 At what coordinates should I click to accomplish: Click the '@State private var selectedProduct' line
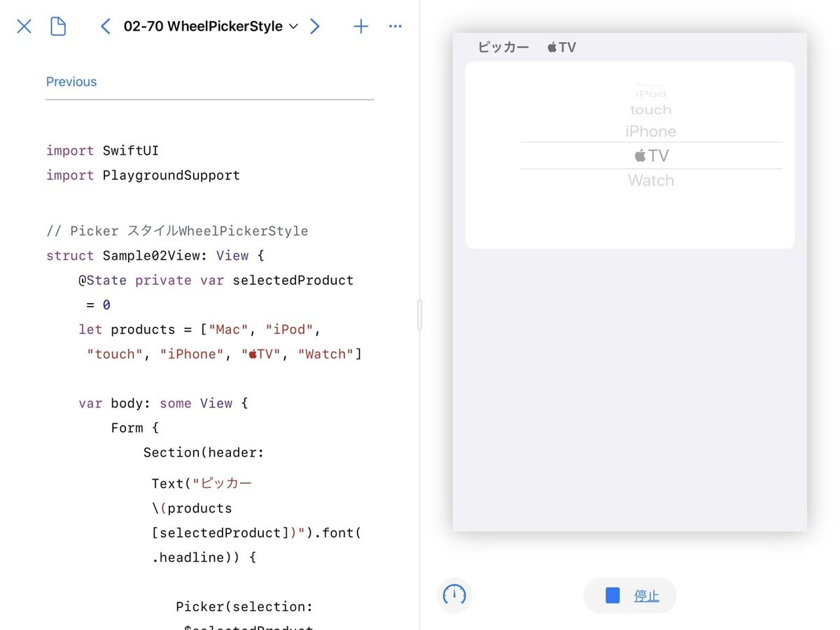click(216, 280)
